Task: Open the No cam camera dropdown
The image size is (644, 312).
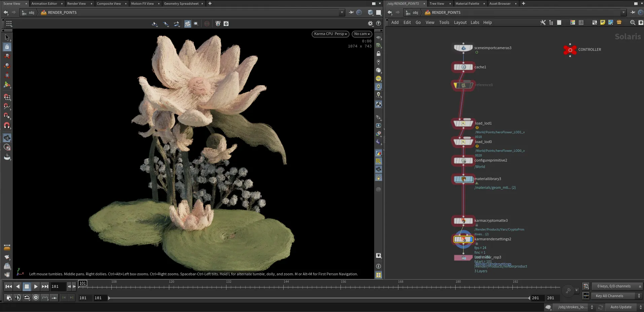Action: tap(362, 34)
